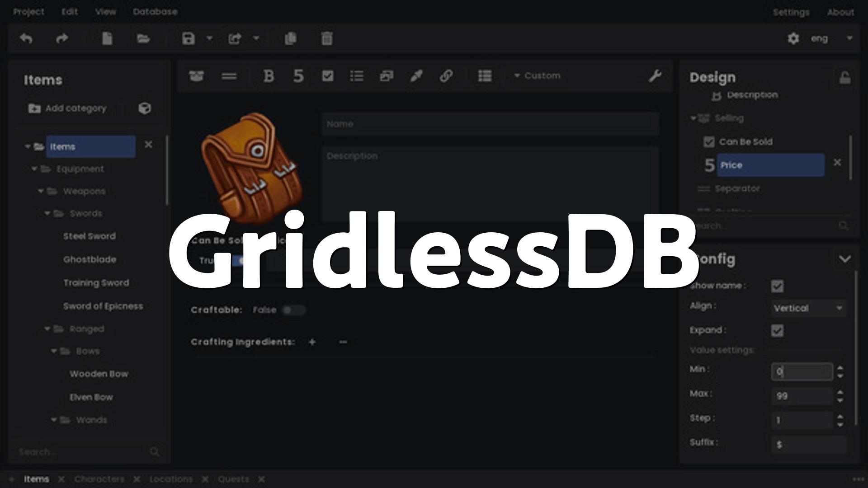Screen dimensions: 868x488
Task: Open the About page
Action: (840, 12)
